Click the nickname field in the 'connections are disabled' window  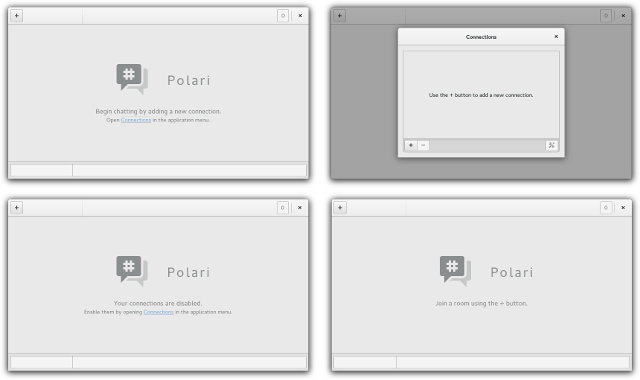click(x=41, y=362)
